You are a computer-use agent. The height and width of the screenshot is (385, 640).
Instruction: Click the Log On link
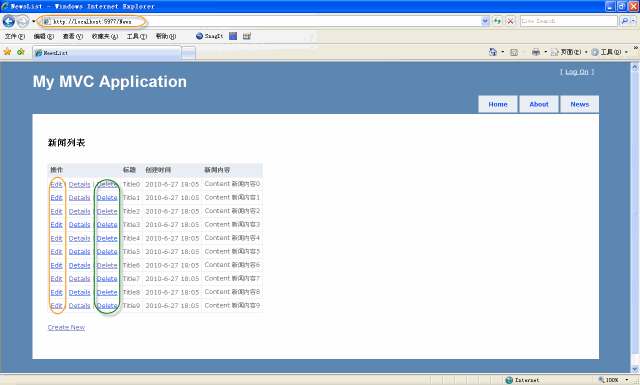click(577, 72)
